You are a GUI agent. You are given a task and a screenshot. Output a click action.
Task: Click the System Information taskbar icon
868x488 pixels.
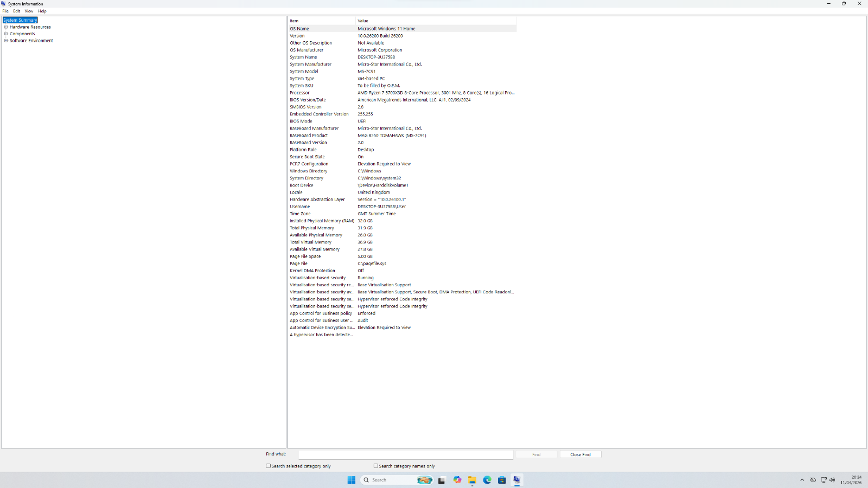click(517, 480)
